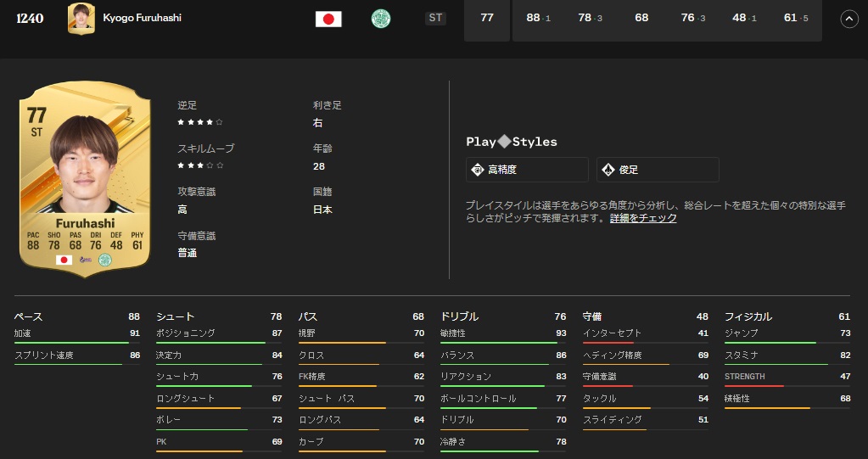Click the 逆足 star rating
This screenshot has height=459, width=868.
200,122
